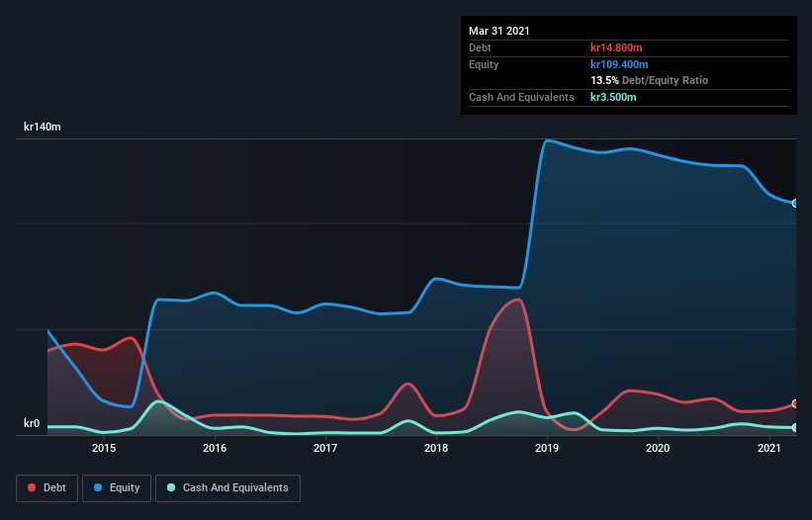Click the kr140m y-axis label
812x520 pixels.
tap(43, 127)
